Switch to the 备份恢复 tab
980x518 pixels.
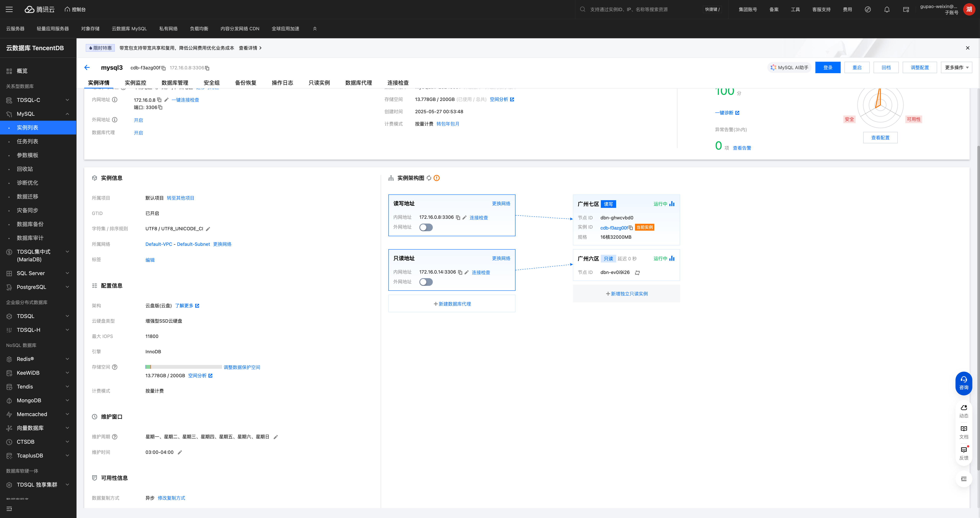coord(245,83)
